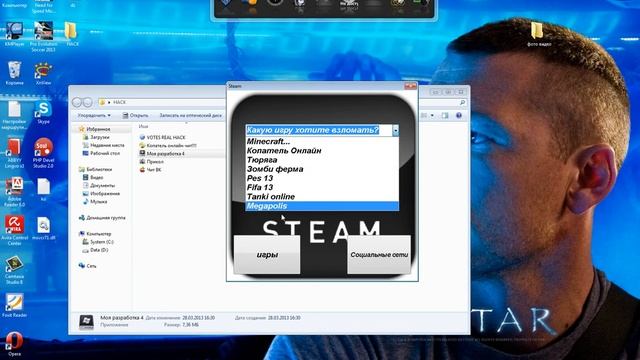Viewport: 640px width, 360px height.
Task: Select Копатель Онлайн in the game list
Action: [322, 151]
